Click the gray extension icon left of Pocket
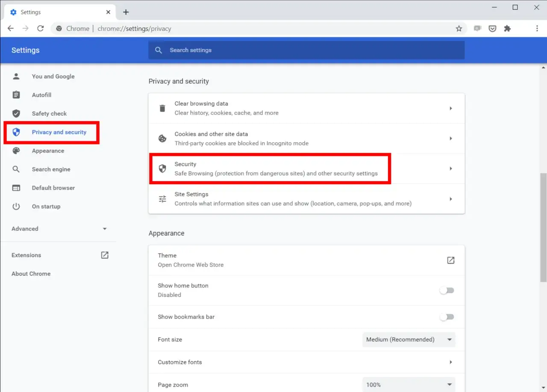This screenshot has width=547, height=392. [477, 29]
